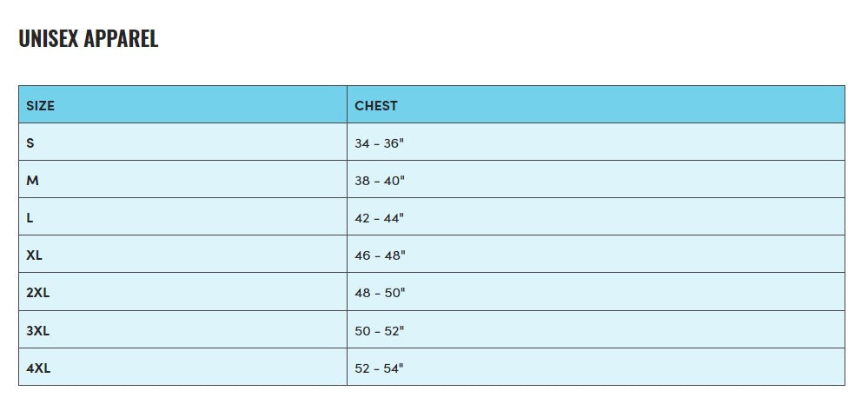Click the 48 - 50" chest measurement

click(x=380, y=293)
